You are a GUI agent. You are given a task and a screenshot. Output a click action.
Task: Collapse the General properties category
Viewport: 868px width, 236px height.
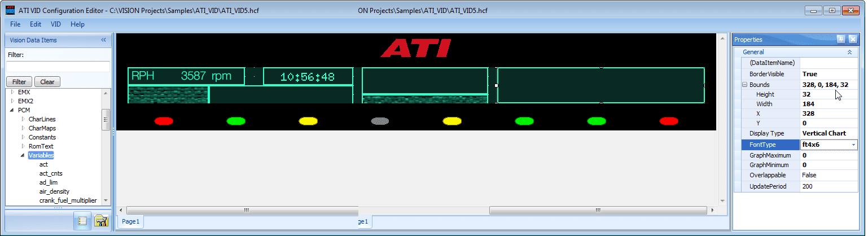(x=849, y=52)
